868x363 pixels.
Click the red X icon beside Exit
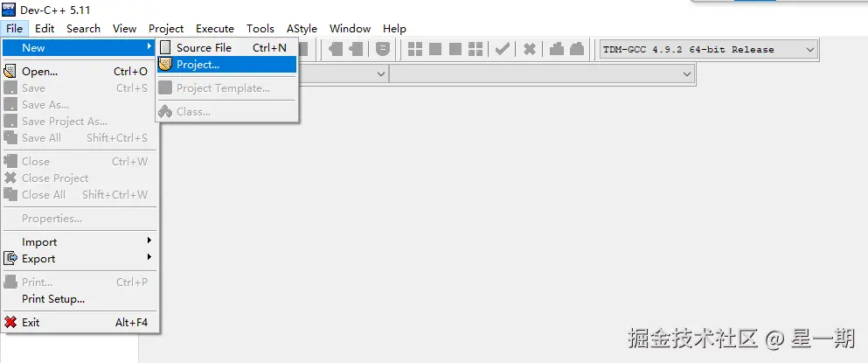pyautogui.click(x=10, y=322)
